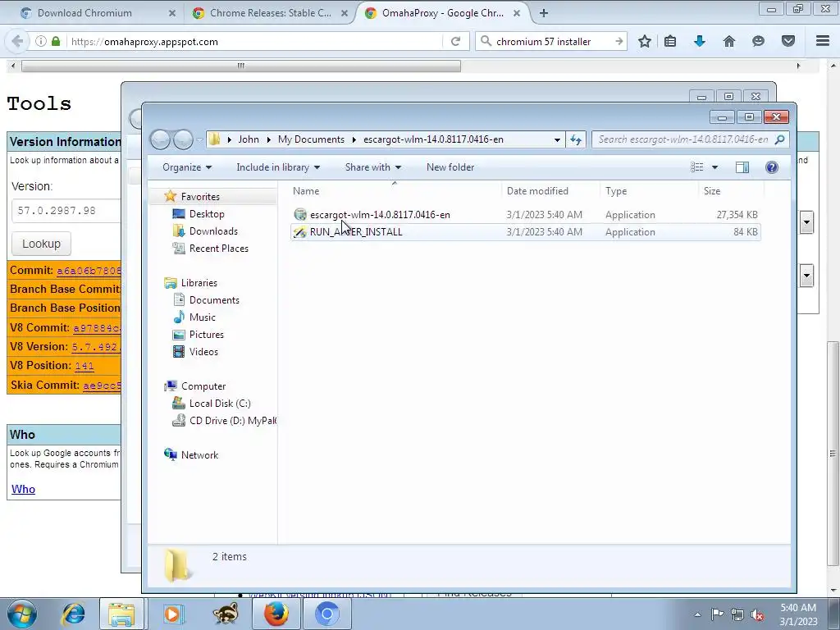This screenshot has height=630, width=840.
Task: Open Downloads in Favorites sidebar
Action: pos(213,231)
